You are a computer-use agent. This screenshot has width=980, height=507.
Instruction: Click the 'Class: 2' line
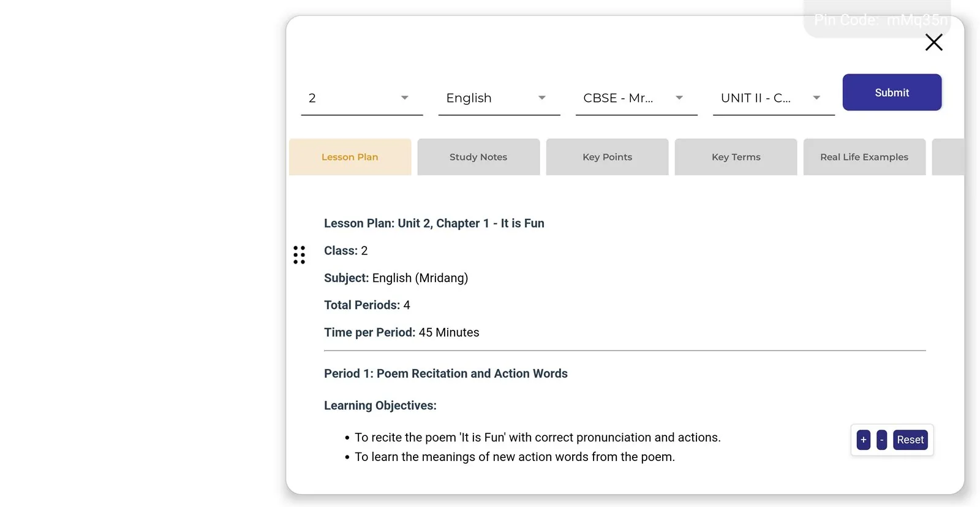coord(346,251)
